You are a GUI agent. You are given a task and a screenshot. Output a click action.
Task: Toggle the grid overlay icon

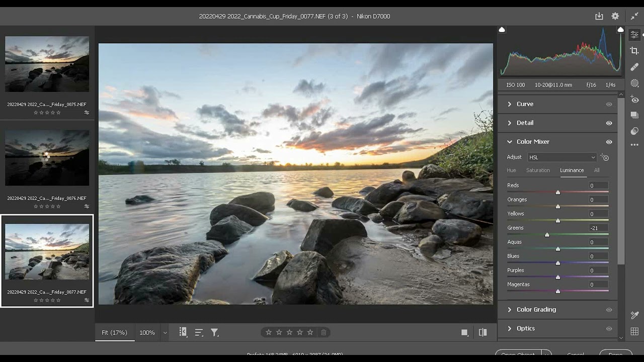click(634, 331)
